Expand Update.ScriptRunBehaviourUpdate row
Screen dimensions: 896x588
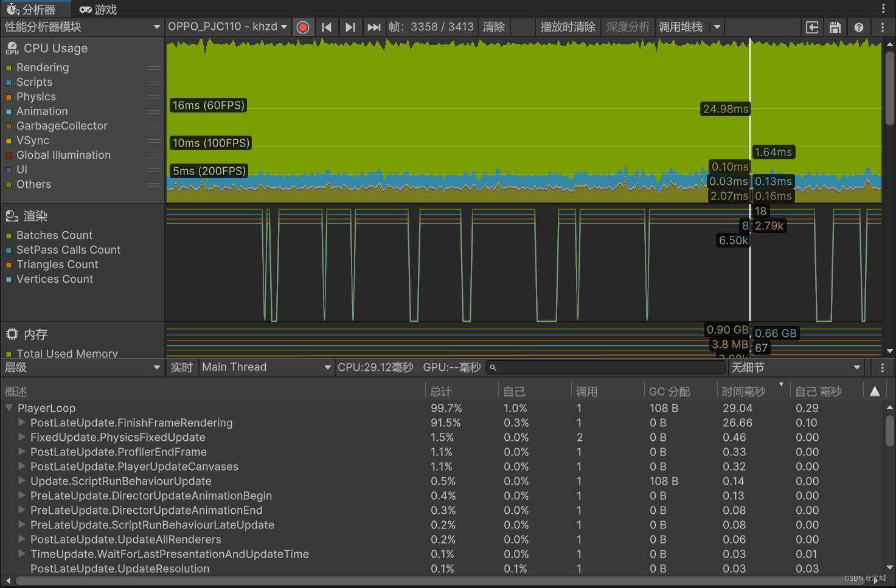pyautogui.click(x=22, y=480)
